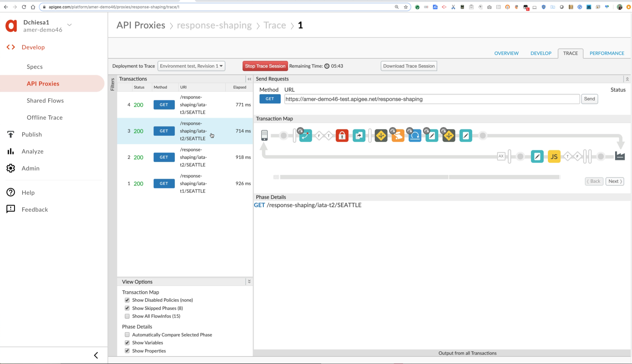Open the Publish sidebar section

tap(32, 134)
